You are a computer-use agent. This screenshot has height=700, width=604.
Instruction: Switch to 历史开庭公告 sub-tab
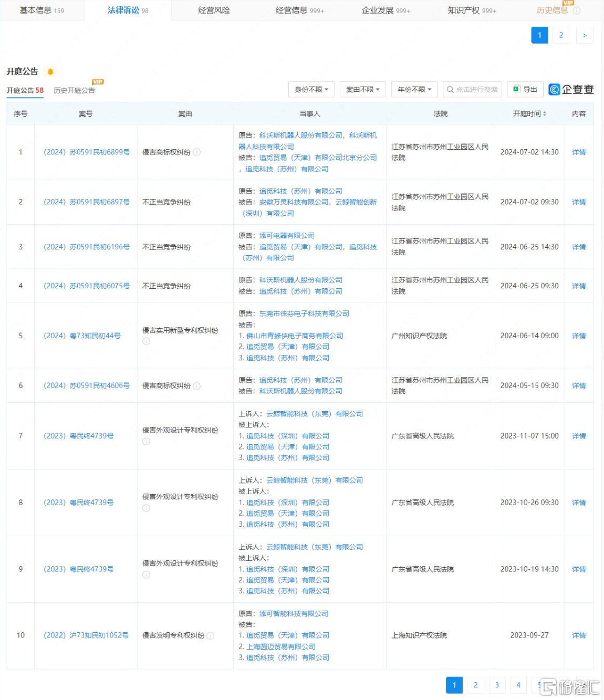coord(75,90)
